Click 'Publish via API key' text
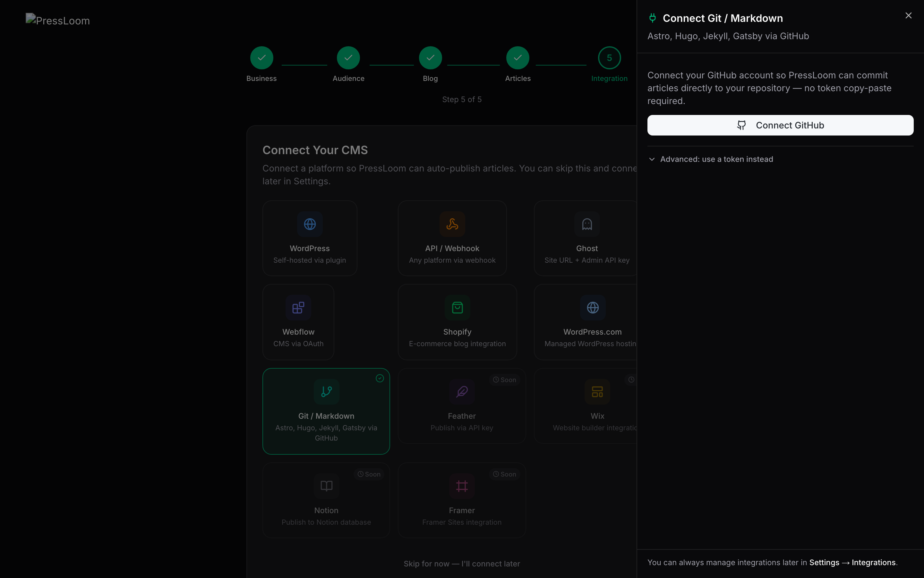 tap(462, 428)
